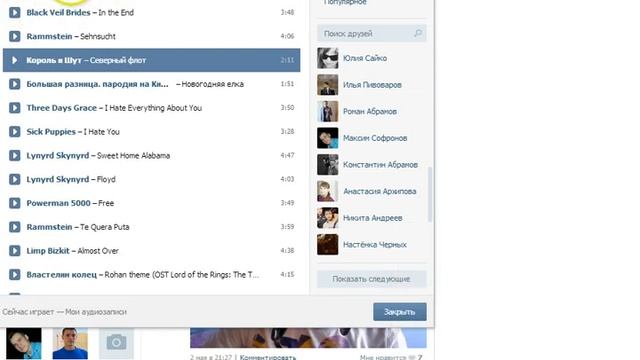The image size is (640, 360).
Task: Open Никита Андреев avatar
Action: point(328,218)
